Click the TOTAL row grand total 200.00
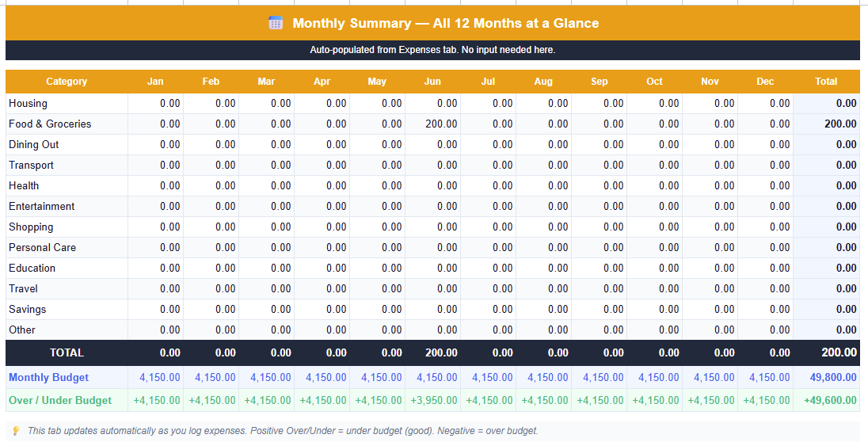The image size is (868, 442). tap(827, 352)
